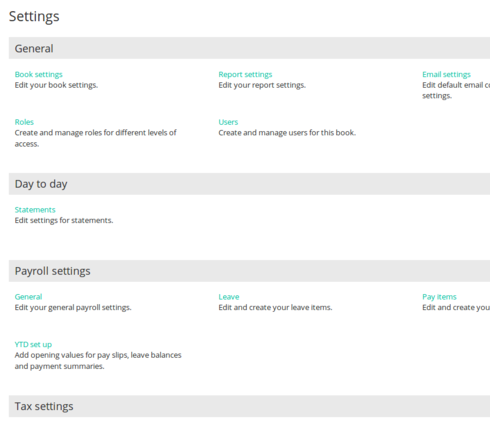
Task: Click the 'Edit your book settings.' description
Action: 56,85
